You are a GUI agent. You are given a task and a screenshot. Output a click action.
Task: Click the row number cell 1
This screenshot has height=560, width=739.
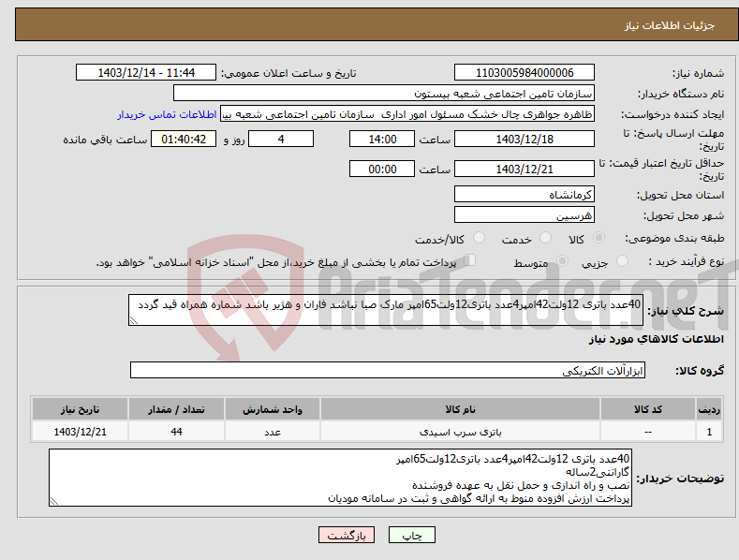709,432
